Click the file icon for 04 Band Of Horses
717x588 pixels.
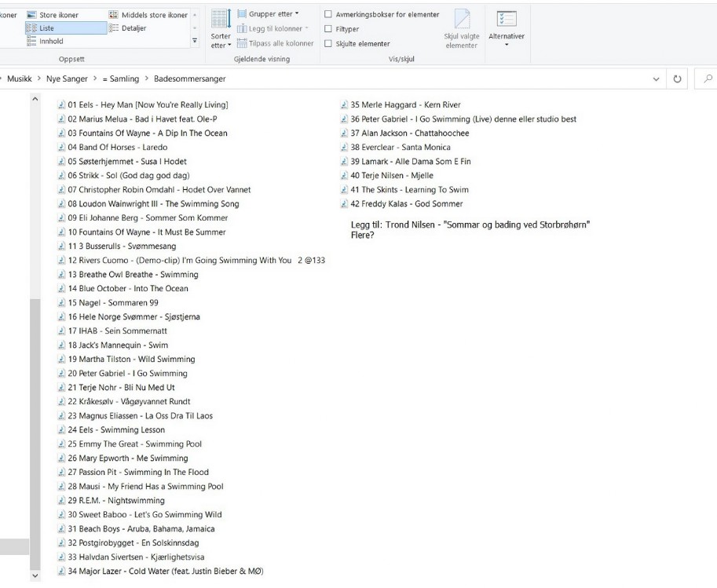tap(61, 148)
